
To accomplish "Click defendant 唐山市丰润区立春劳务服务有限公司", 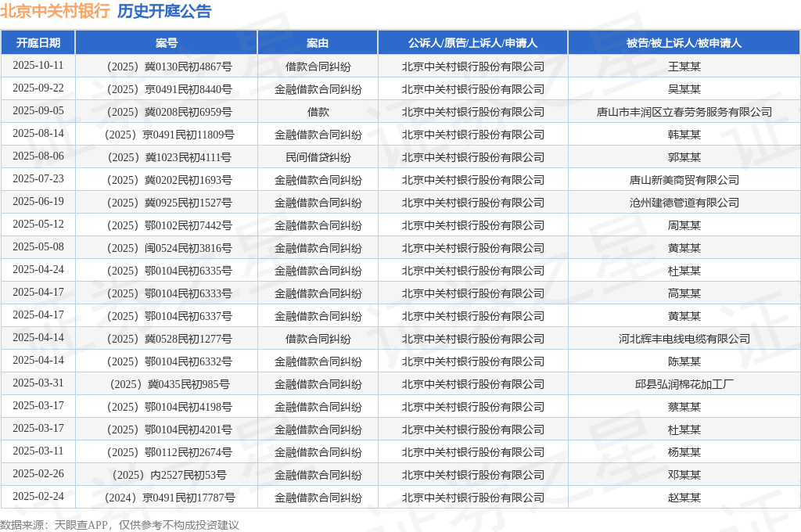I will click(684, 112).
